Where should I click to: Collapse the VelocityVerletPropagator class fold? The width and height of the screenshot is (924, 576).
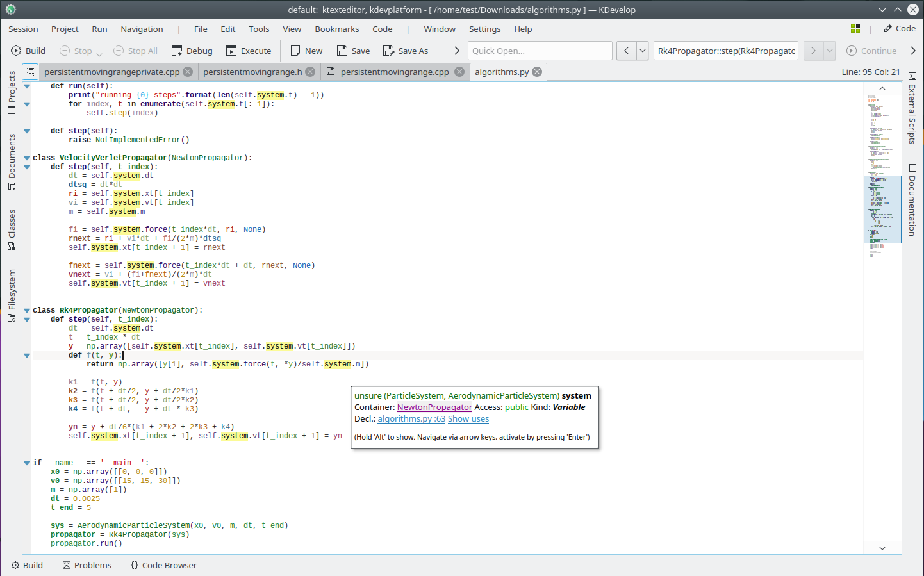27,158
